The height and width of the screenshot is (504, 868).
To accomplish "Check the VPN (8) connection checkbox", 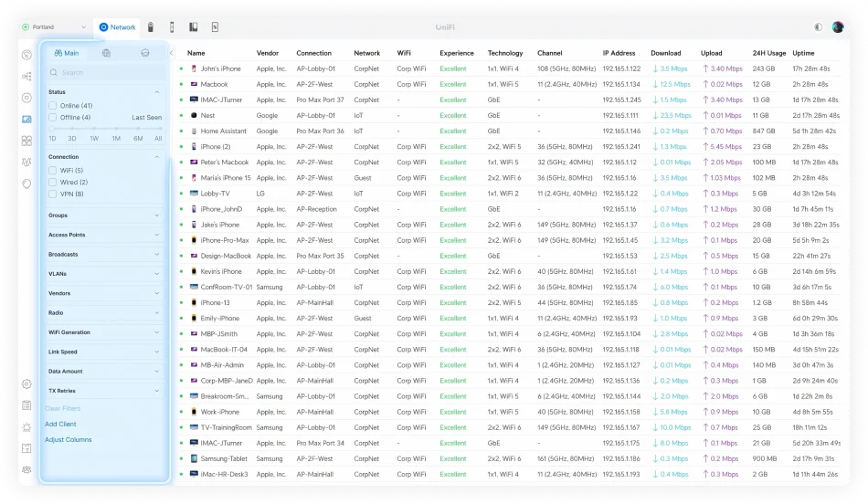I will click(x=53, y=194).
